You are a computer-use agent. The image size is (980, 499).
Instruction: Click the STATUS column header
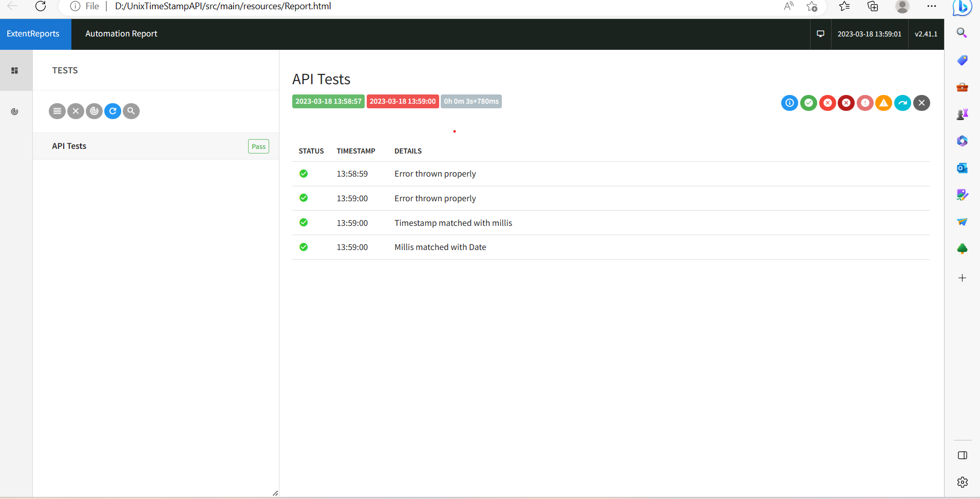tap(311, 151)
